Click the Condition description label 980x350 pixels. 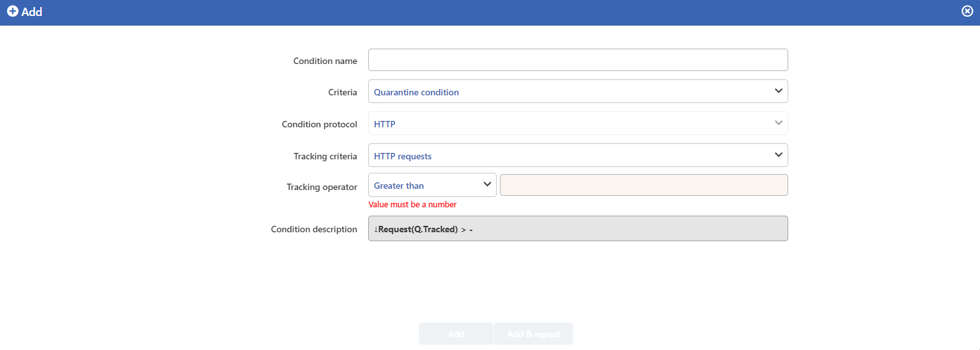pyautogui.click(x=314, y=229)
